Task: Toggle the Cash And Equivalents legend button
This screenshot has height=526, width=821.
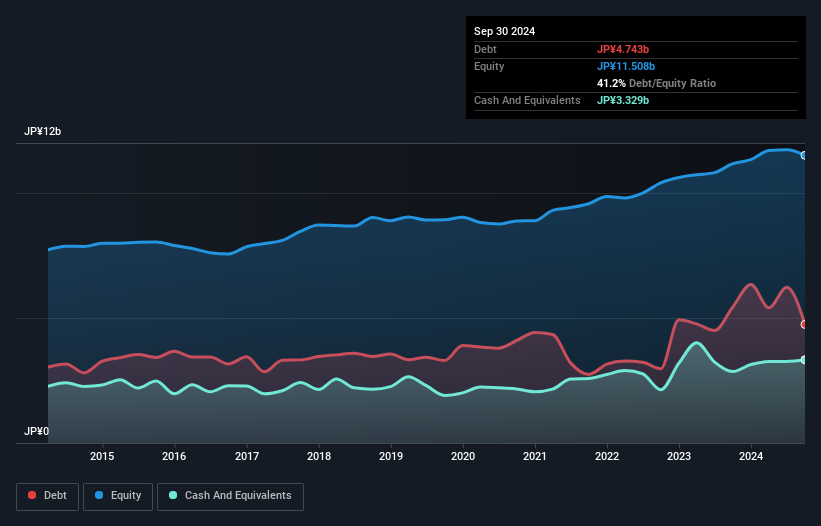Action: click(230, 496)
